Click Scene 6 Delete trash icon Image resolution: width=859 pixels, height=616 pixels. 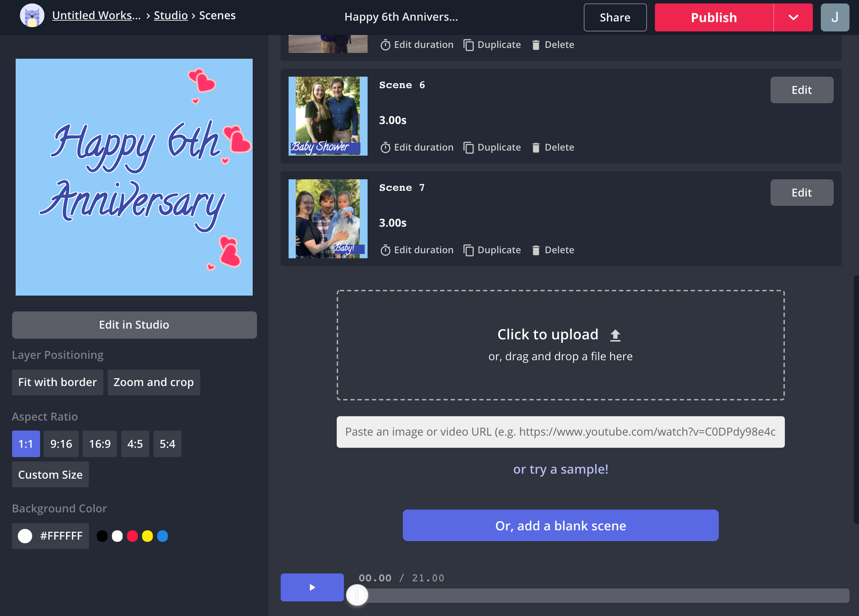[536, 148]
